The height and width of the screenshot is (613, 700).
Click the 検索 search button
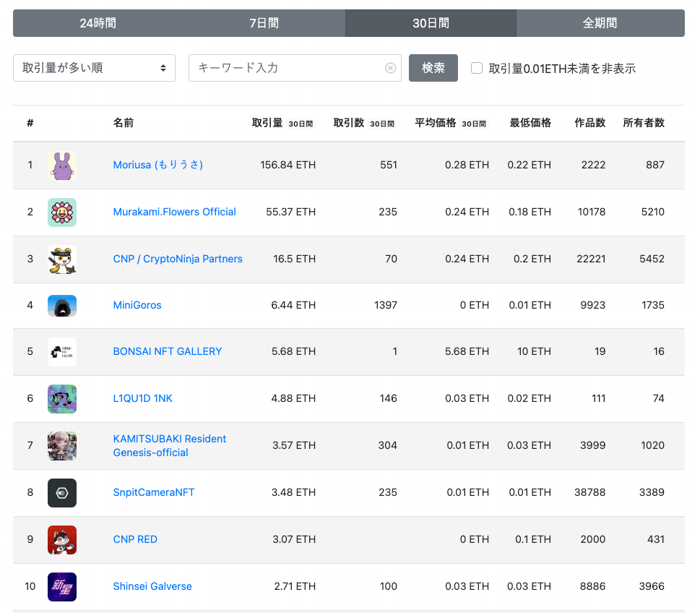(x=433, y=68)
